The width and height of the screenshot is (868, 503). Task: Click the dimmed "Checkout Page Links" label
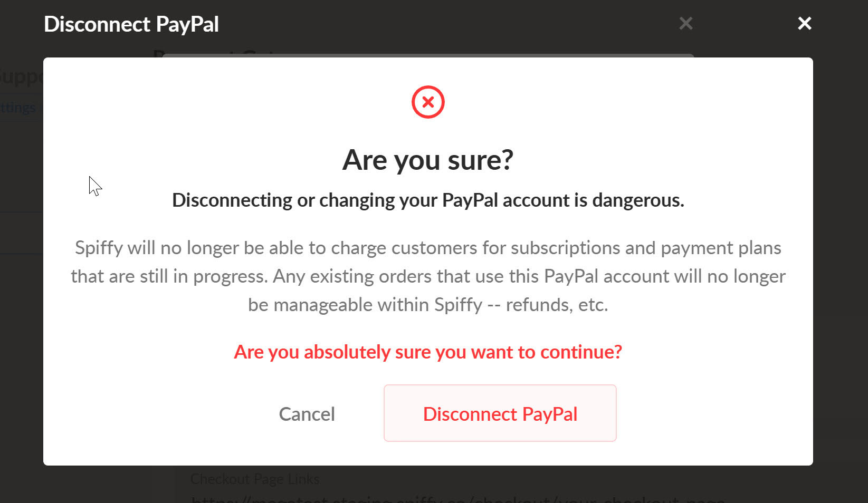[255, 479]
